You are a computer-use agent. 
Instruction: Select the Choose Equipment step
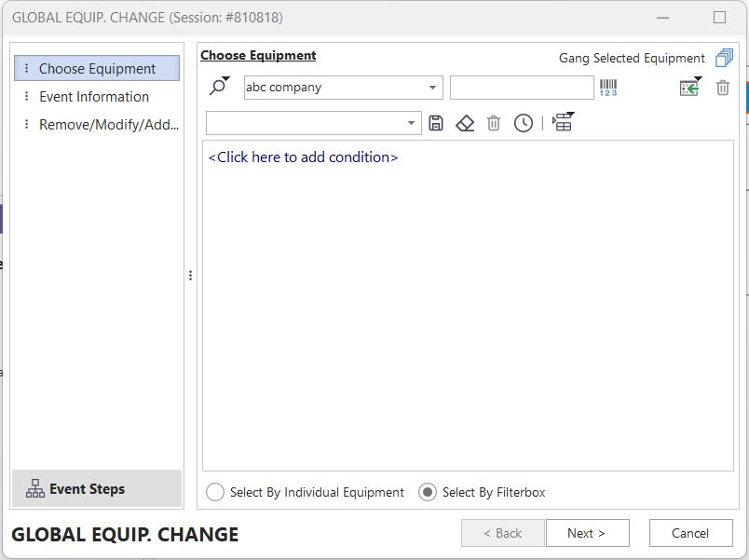(97, 69)
